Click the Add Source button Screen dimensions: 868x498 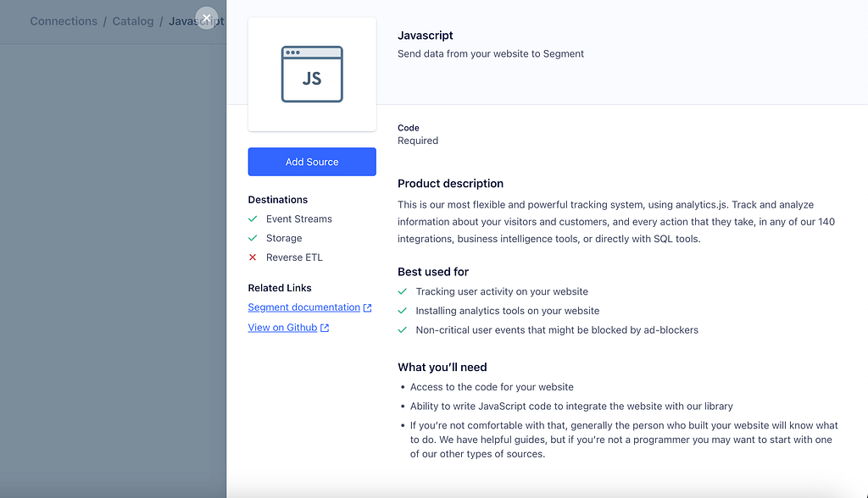point(312,162)
